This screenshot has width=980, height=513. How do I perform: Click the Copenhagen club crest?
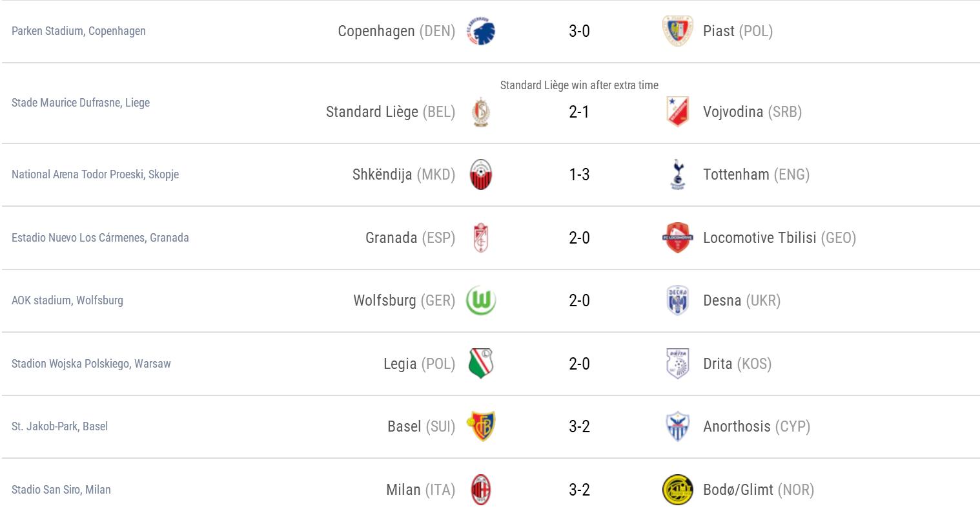tap(481, 32)
